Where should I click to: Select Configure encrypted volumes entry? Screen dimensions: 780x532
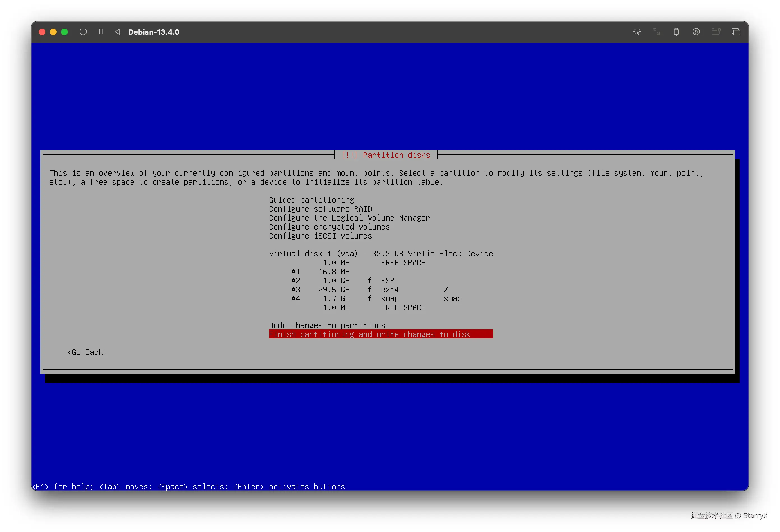click(x=329, y=227)
